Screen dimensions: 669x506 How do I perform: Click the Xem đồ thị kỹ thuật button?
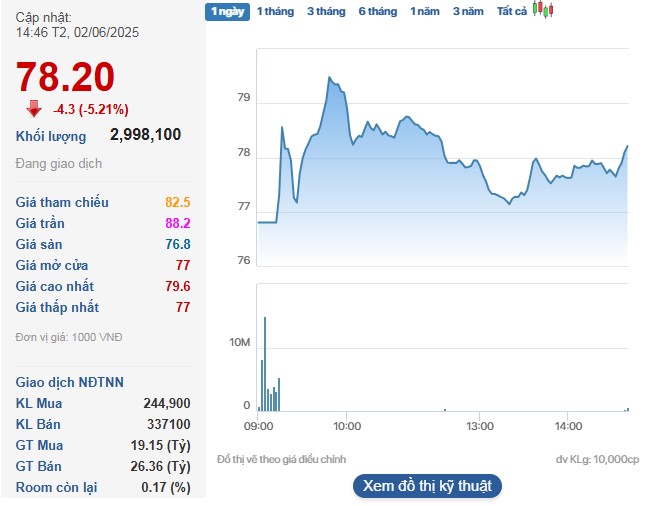(427, 486)
